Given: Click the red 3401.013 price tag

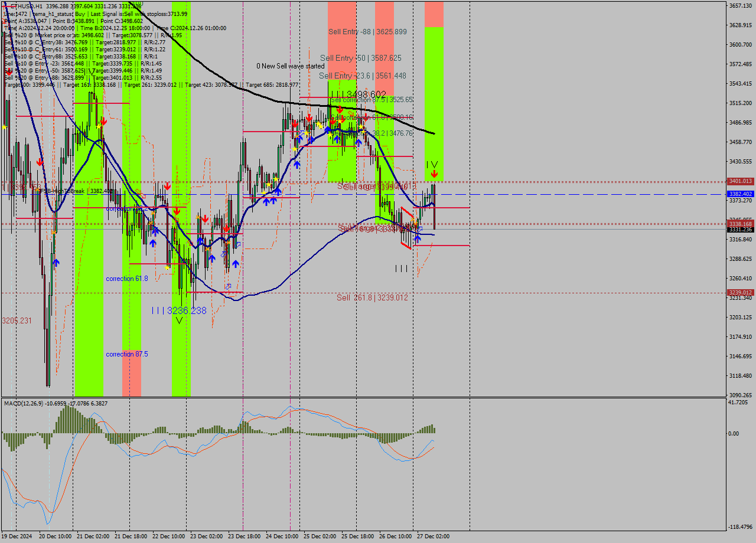Looking at the screenshot, I should click(x=741, y=181).
